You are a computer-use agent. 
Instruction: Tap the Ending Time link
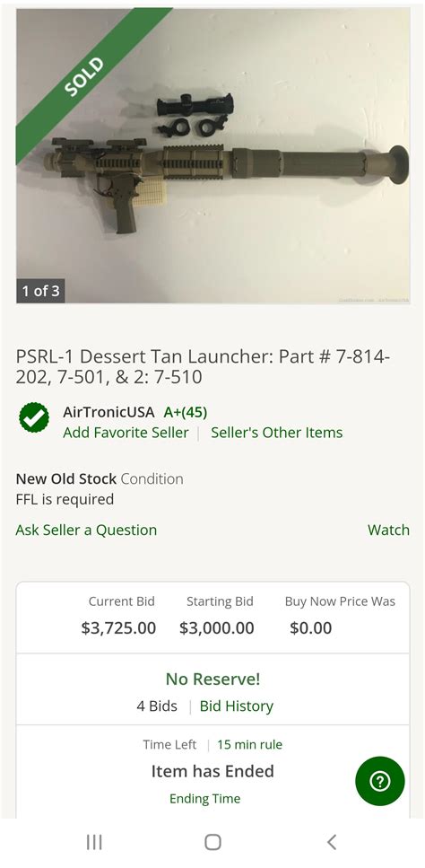205,798
